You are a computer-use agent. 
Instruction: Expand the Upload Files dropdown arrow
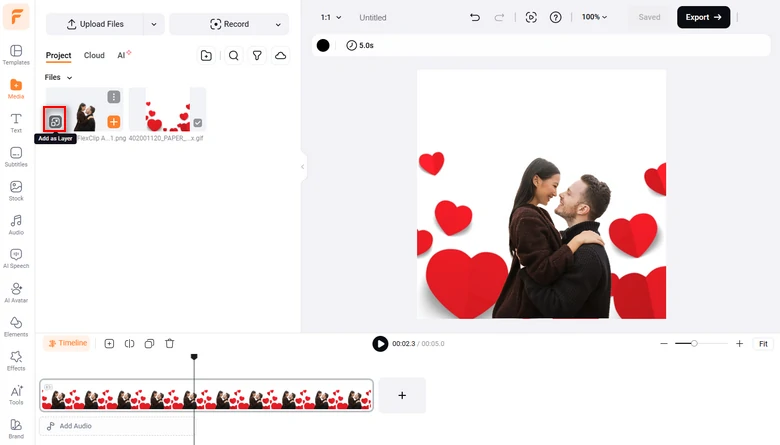pos(154,24)
